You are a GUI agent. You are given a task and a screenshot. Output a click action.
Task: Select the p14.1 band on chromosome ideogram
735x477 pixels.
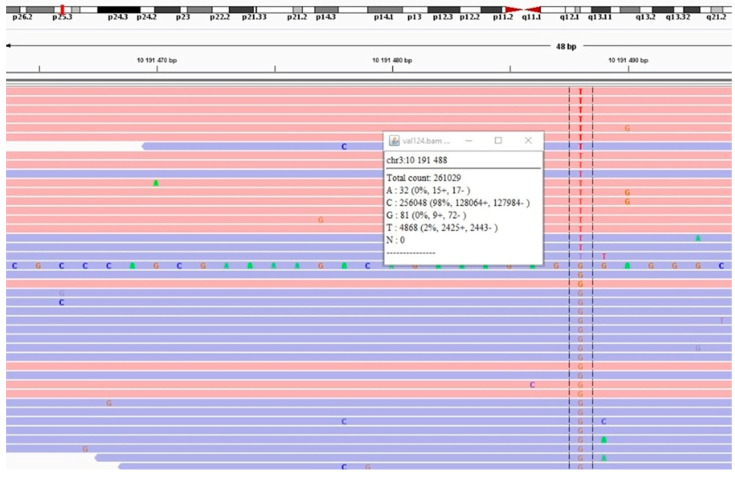click(x=385, y=9)
